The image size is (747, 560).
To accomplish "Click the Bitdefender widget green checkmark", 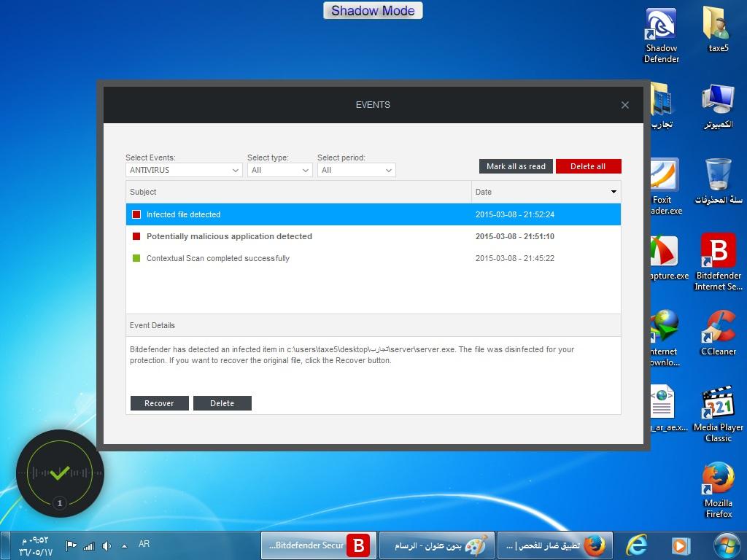I will tap(60, 472).
